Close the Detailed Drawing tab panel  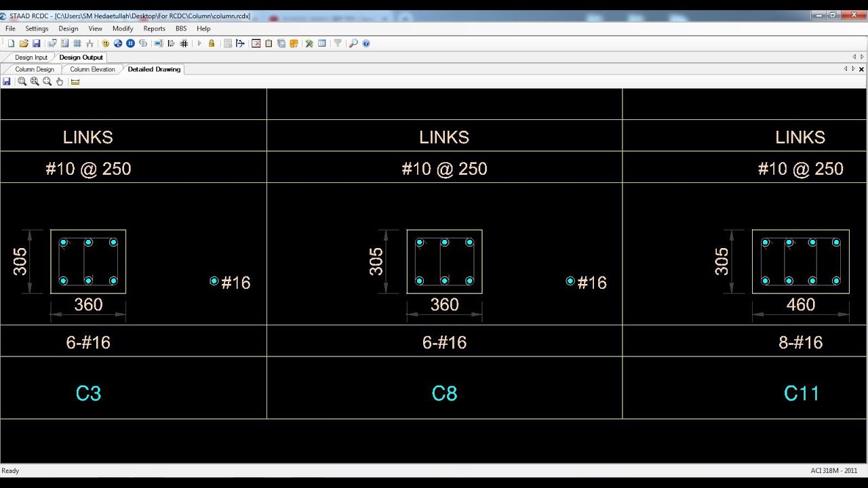(x=862, y=69)
